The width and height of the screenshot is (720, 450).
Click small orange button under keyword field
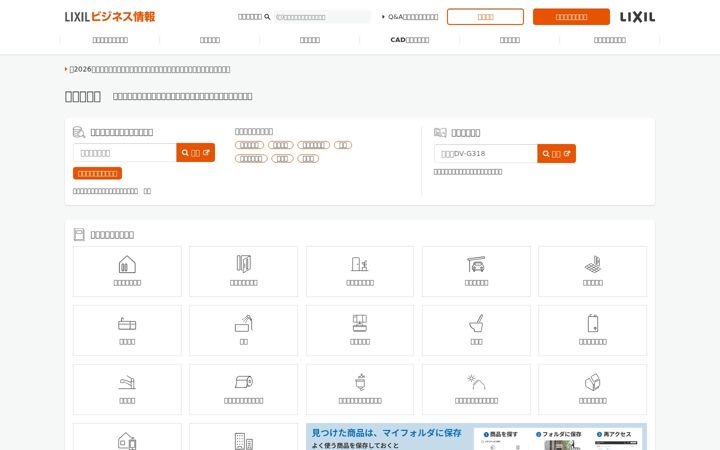[x=97, y=173]
